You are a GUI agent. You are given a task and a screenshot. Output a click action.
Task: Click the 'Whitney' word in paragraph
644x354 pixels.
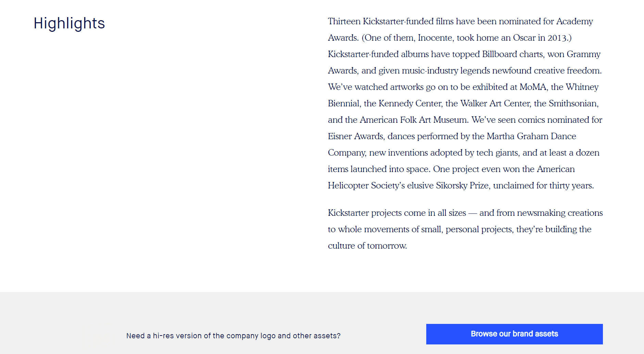click(x=582, y=87)
